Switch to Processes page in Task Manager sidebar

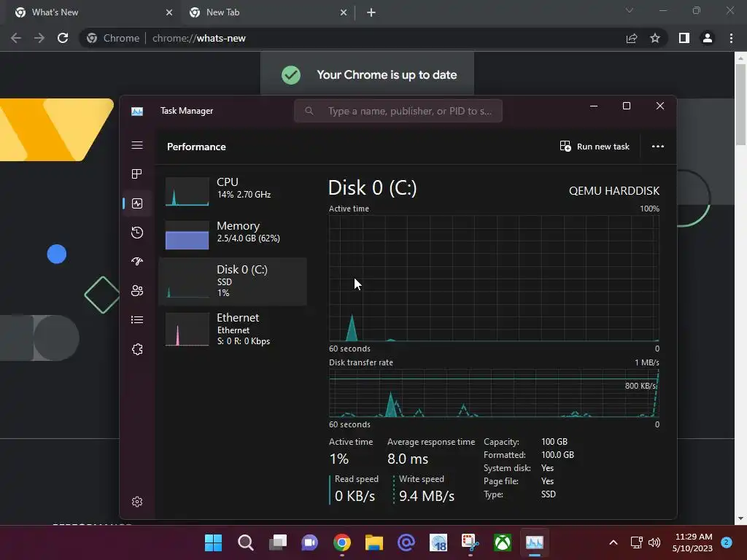click(137, 174)
